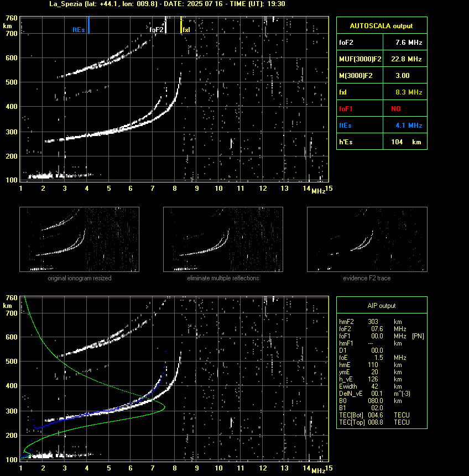Select the white foF2 marker line
The width and height of the screenshot is (469, 476).
[x=165, y=25]
